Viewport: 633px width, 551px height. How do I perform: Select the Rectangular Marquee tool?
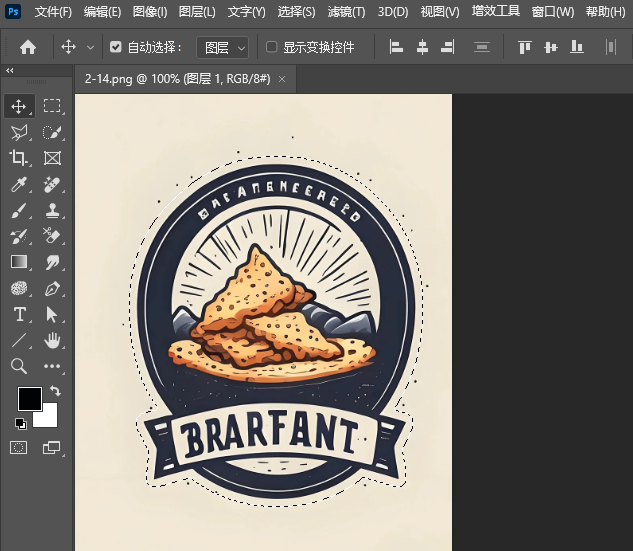pos(52,106)
